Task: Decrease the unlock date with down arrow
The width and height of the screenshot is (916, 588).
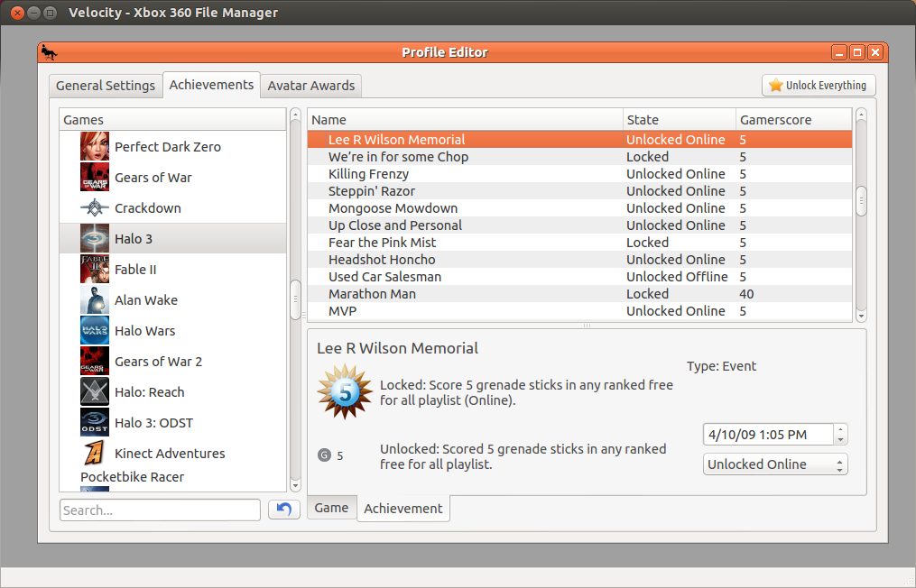Action: (x=840, y=440)
